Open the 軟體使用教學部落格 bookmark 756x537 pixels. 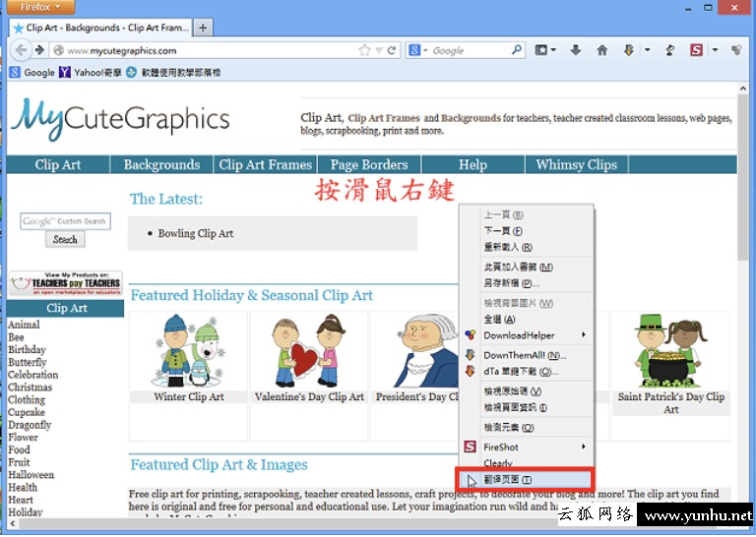tap(173, 72)
